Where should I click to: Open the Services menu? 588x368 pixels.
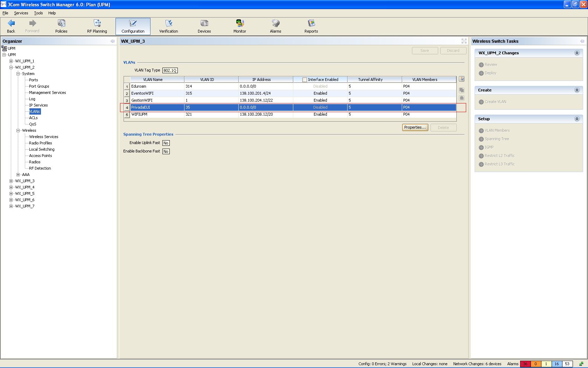21,13
